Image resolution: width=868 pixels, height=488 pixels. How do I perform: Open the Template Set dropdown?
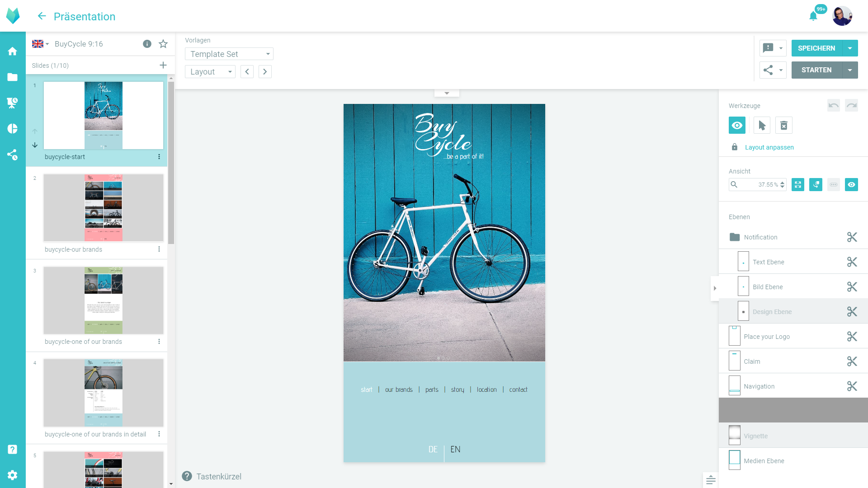tap(229, 54)
